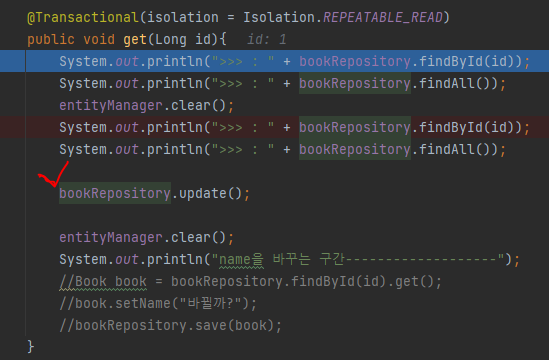Click findById on the red breakpoint line

(451, 127)
